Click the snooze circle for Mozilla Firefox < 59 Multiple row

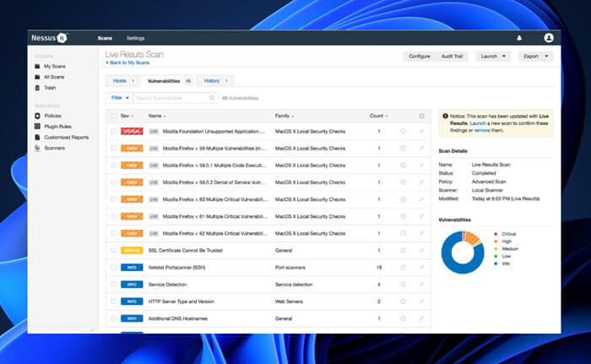pos(403,149)
